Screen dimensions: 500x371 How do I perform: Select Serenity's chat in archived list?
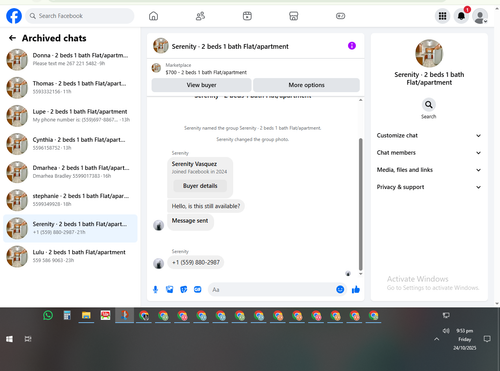click(x=70, y=228)
